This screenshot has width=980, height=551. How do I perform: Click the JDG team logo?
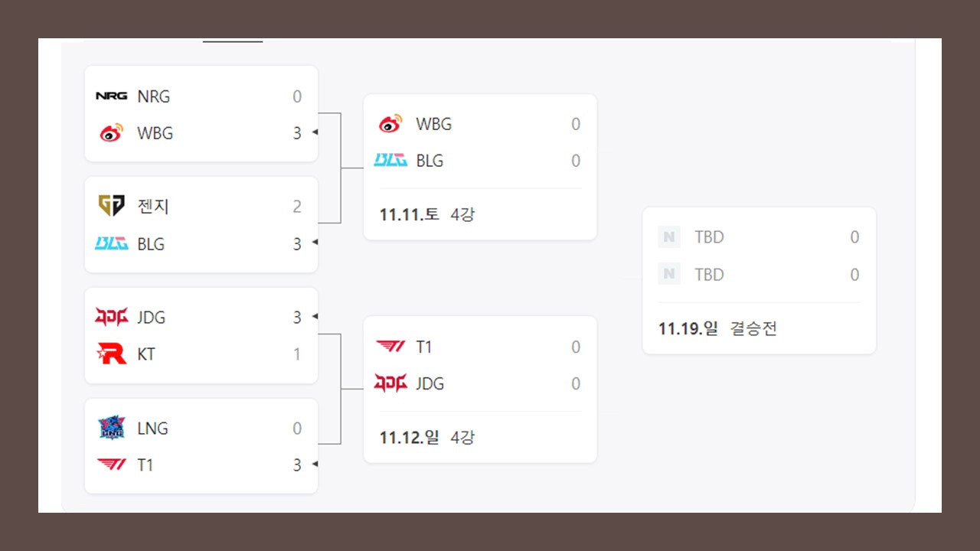point(111,317)
